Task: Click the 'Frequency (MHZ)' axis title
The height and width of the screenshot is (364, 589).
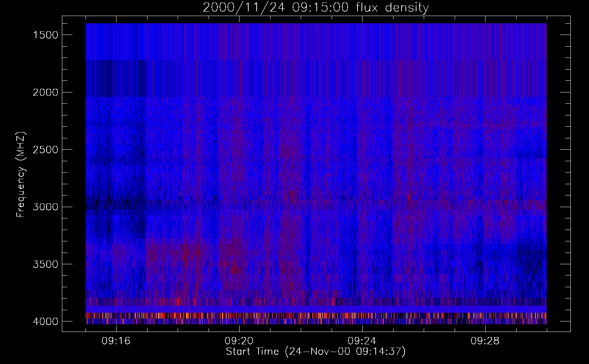Action: coord(21,174)
